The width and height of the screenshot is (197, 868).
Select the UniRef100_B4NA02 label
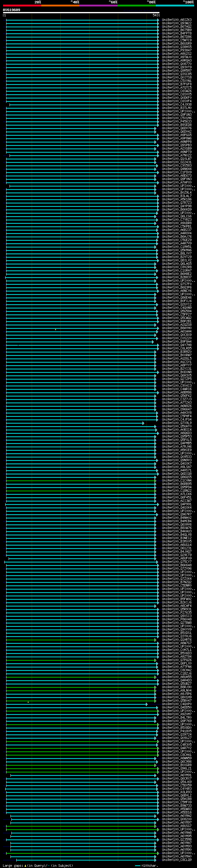point(177,518)
